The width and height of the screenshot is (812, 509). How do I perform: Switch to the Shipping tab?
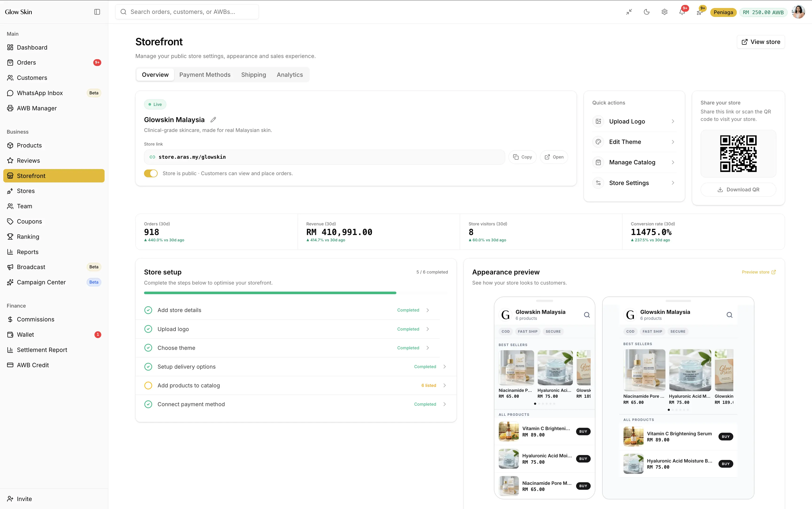(x=254, y=75)
